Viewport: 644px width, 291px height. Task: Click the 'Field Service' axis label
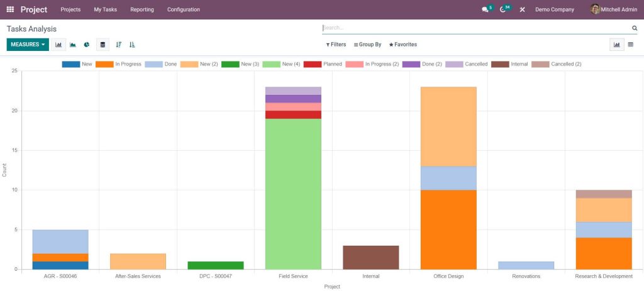pyautogui.click(x=293, y=276)
